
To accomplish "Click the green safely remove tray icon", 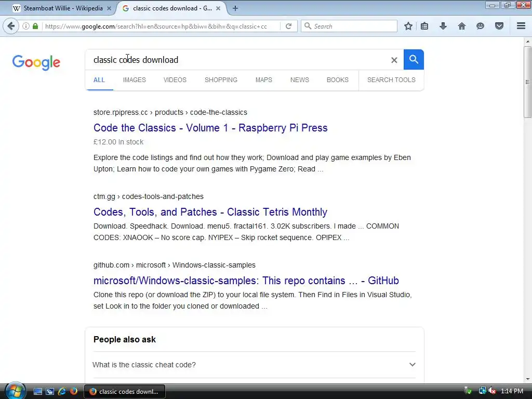I will tap(468, 391).
